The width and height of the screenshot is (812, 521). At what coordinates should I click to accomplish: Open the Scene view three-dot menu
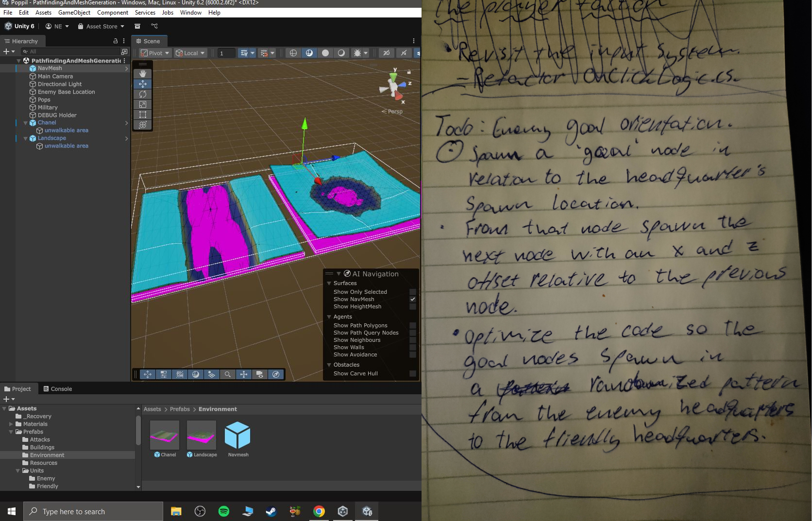414,41
